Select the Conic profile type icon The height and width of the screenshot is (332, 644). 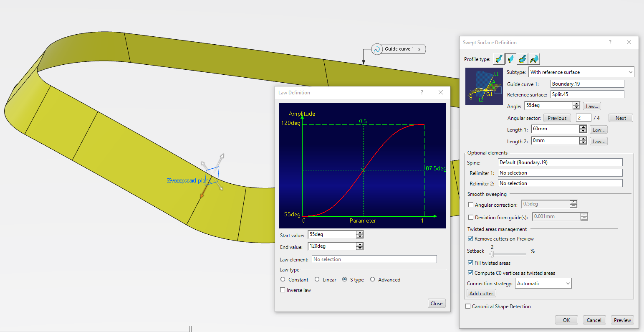pos(534,59)
